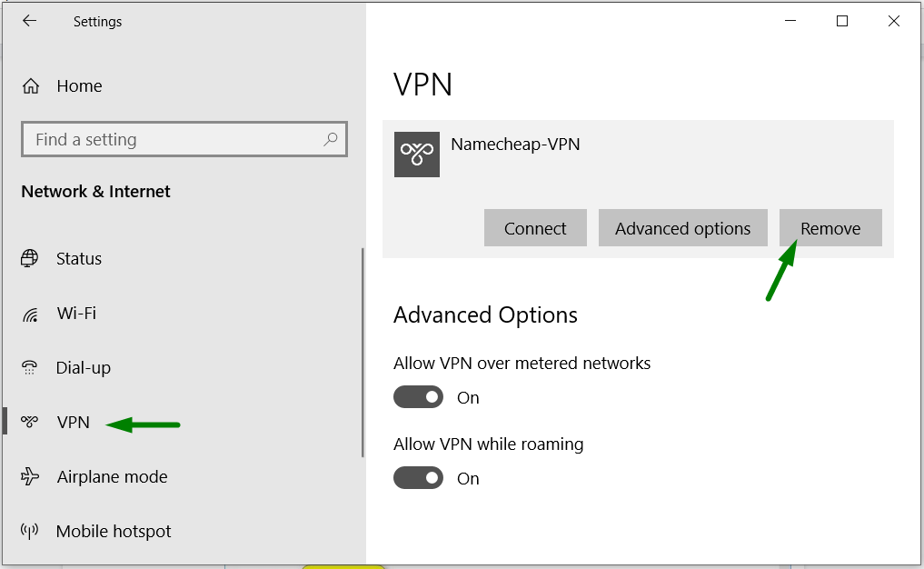The image size is (924, 569).
Task: Click the VPN sidebar icon
Action: click(x=29, y=422)
